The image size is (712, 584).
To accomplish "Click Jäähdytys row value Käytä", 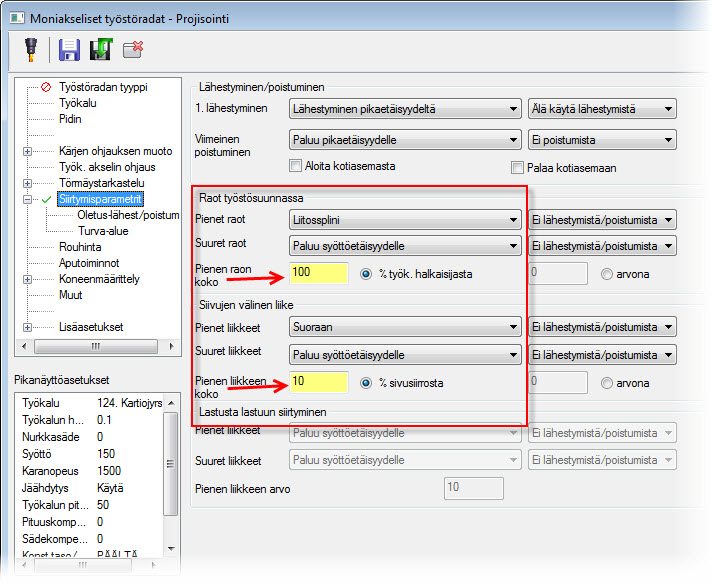I will point(110,488).
